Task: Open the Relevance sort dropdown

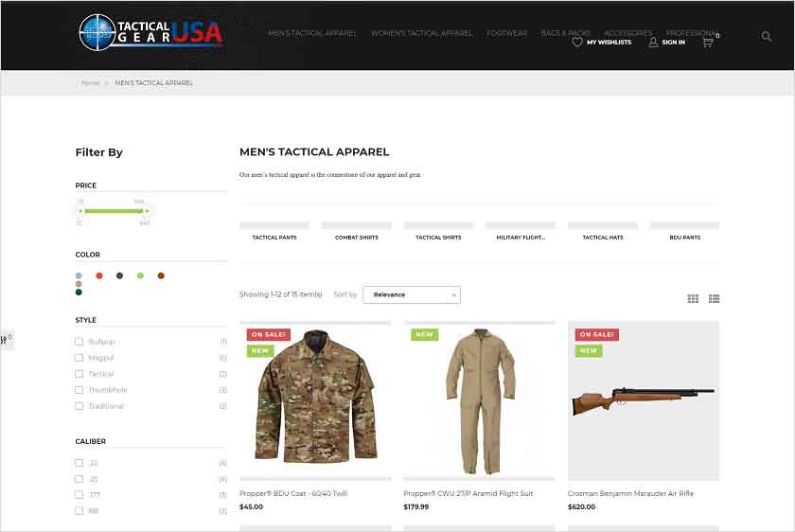Action: tap(412, 294)
